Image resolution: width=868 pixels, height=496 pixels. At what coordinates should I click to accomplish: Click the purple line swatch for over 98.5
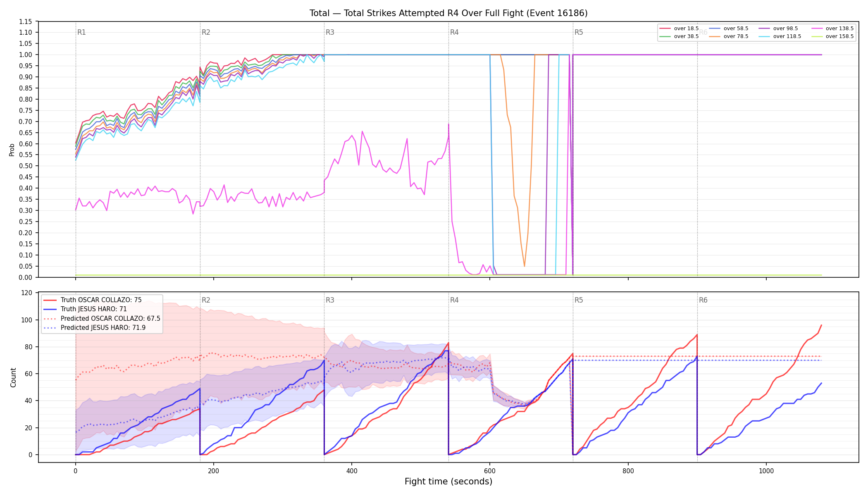(765, 29)
